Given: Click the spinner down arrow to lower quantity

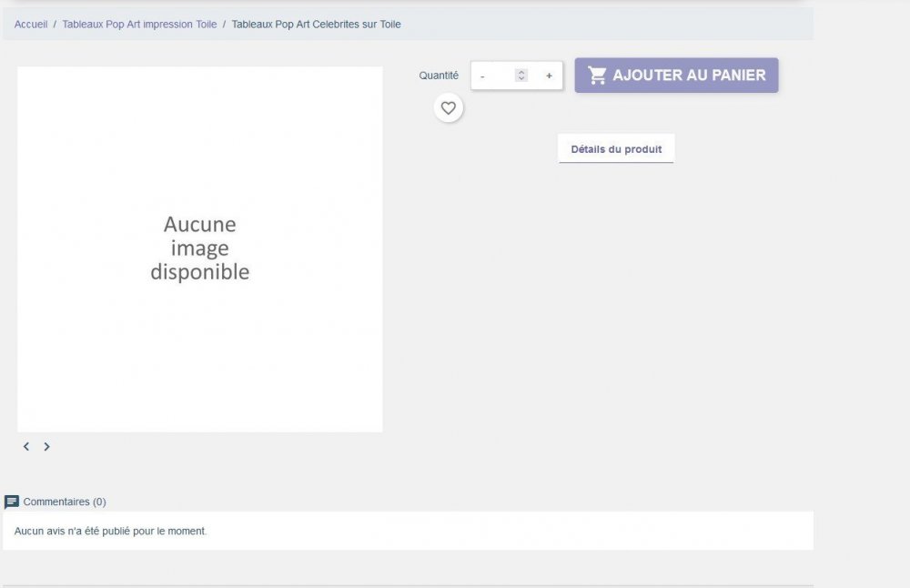Looking at the screenshot, I should point(520,78).
